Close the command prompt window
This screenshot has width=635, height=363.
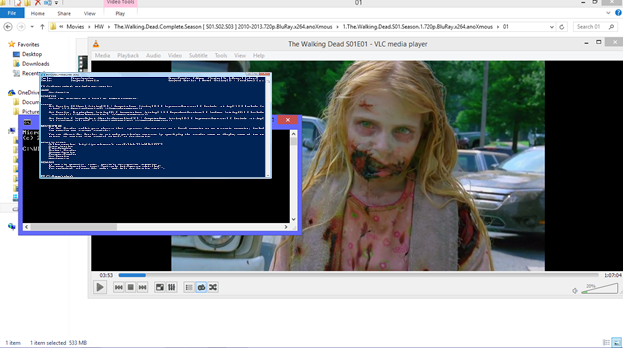[288, 120]
